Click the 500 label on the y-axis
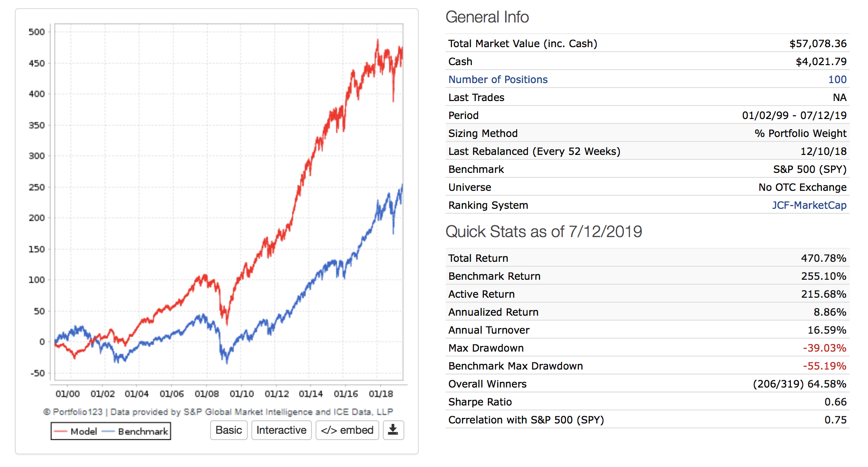868x467 pixels. coord(36,32)
